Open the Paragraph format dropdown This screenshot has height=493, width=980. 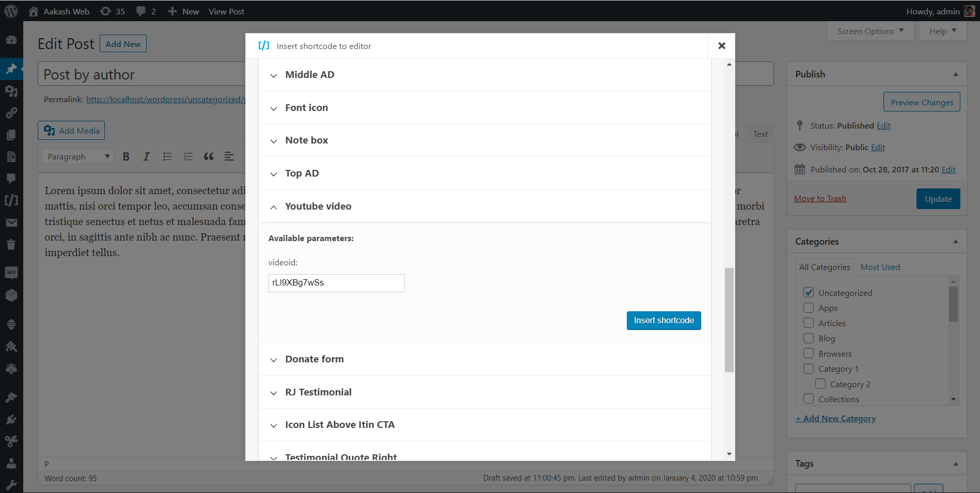(77, 156)
